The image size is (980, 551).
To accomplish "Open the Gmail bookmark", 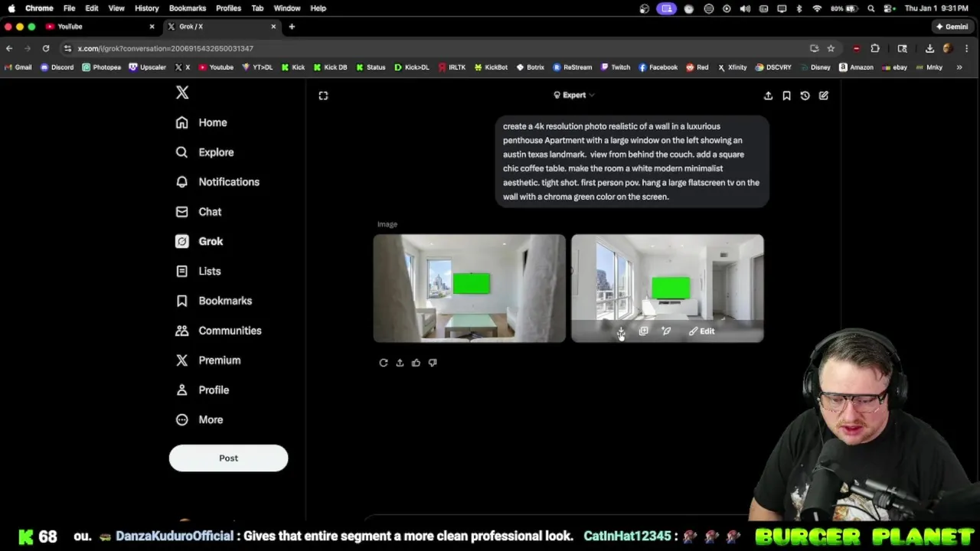I will 18,67.
